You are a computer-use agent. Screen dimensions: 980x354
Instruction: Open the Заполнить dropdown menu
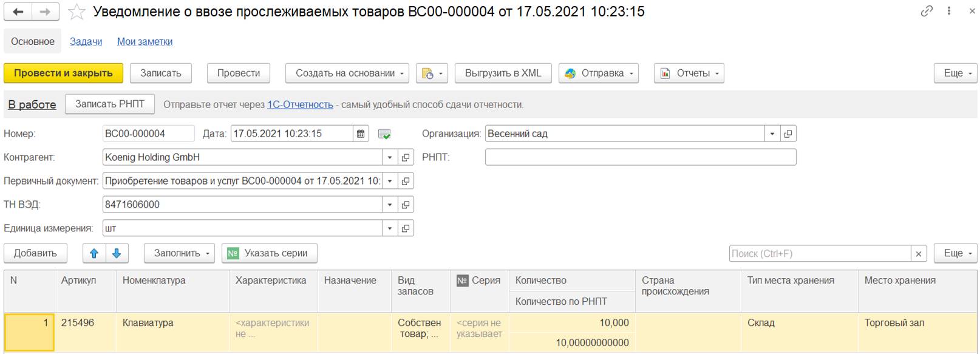179,253
